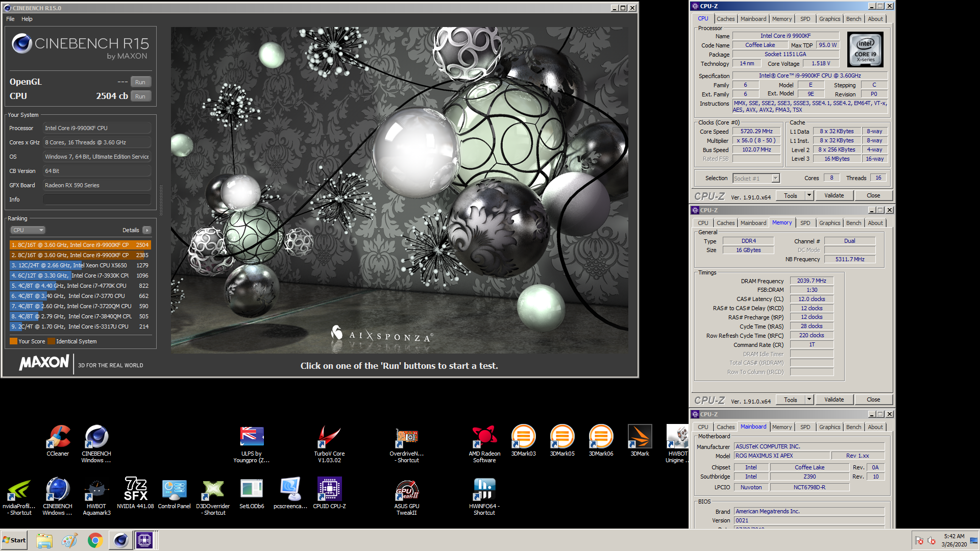Click Intel Core i9 logo in CPU-Z
Viewport: 980px width, 551px height.
pyautogui.click(x=865, y=49)
